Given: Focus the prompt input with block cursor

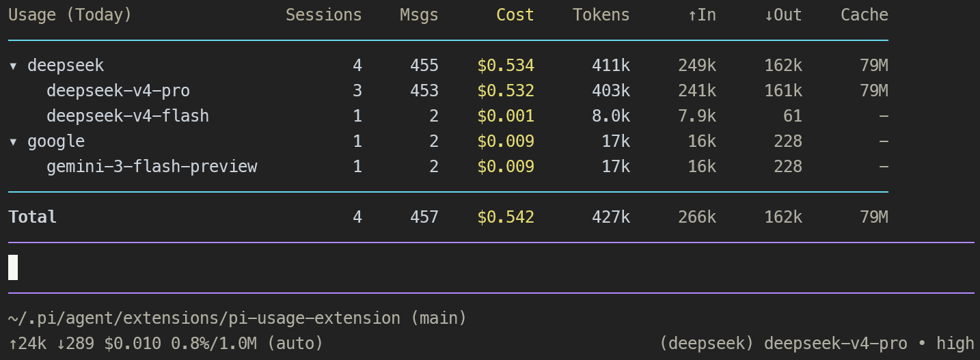Looking at the screenshot, I should tap(491, 267).
